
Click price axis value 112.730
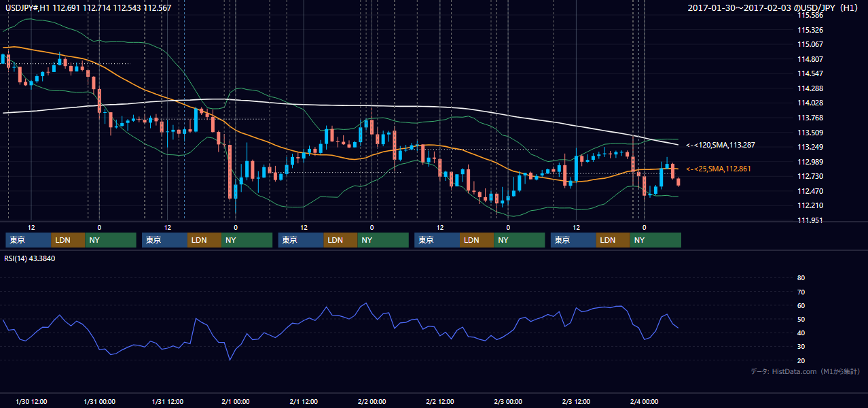point(812,176)
